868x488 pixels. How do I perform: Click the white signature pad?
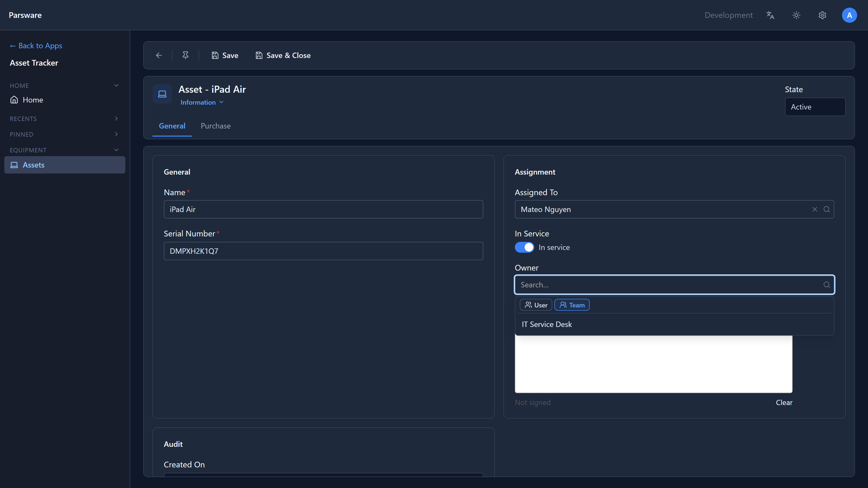click(x=653, y=364)
